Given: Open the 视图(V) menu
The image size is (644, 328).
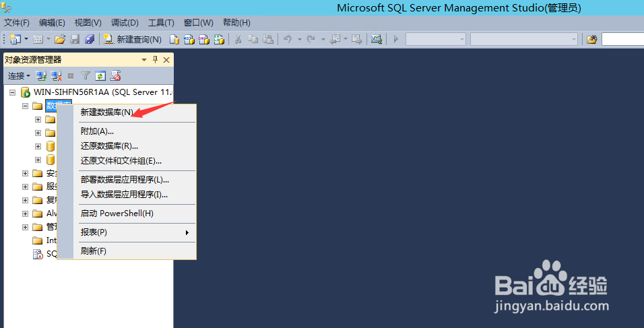Looking at the screenshot, I should pyautogui.click(x=88, y=23).
